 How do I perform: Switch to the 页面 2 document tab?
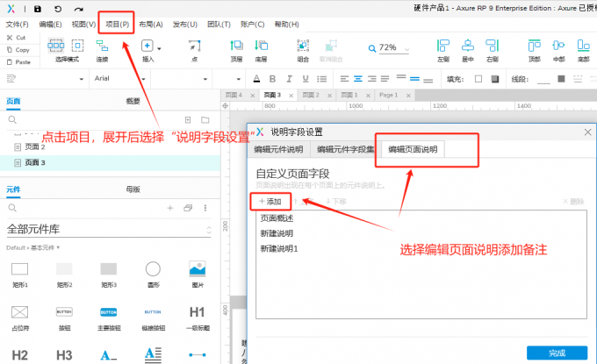click(311, 95)
